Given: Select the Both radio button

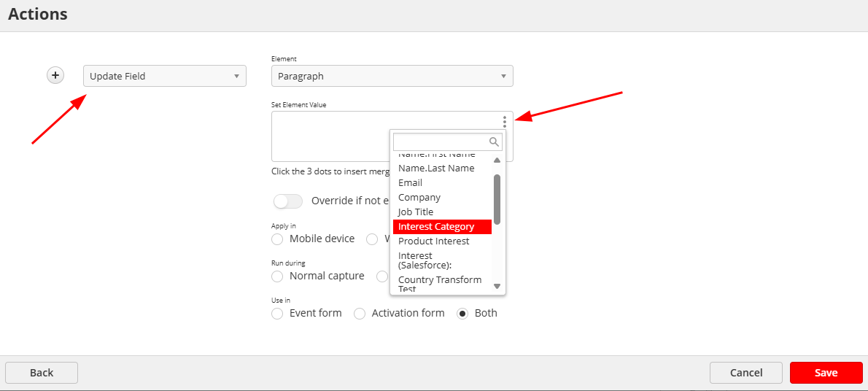Looking at the screenshot, I should pyautogui.click(x=462, y=314).
